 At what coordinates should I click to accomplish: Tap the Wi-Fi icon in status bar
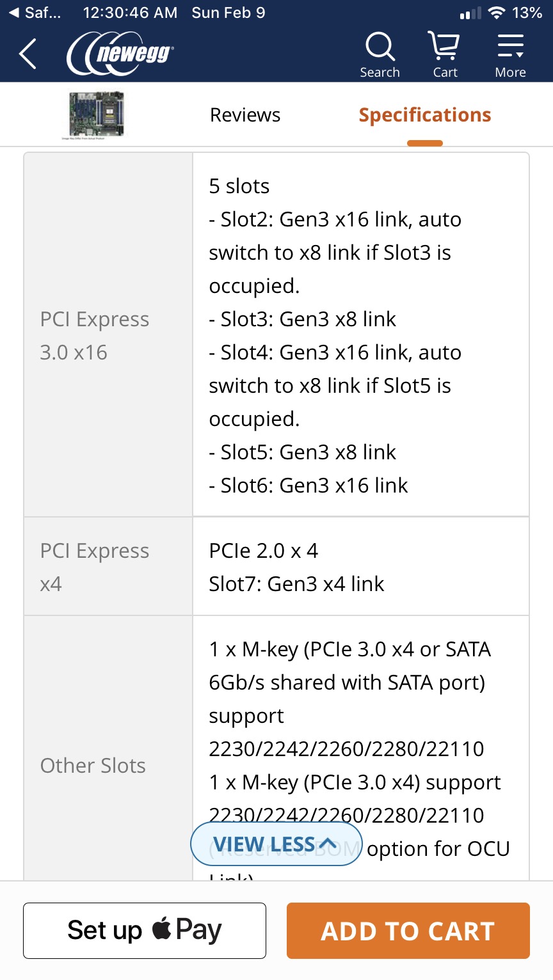point(496,13)
